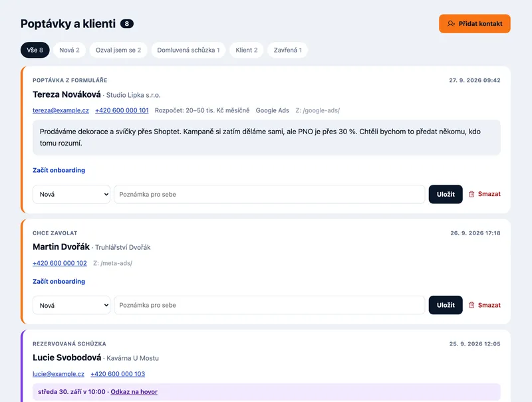Image resolution: width=532 pixels, height=402 pixels.
Task: Filter by Zavřená tab
Action: [288, 50]
